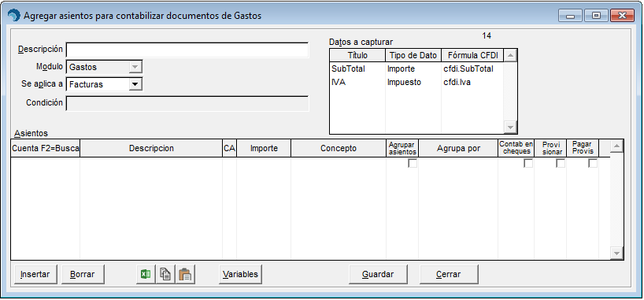Open the Variables button
Screen dimensions: 644x300
point(240,274)
